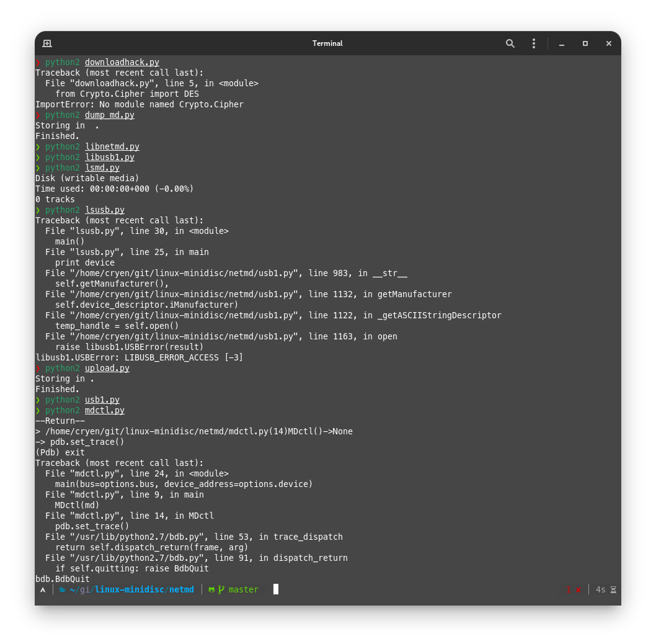Click the 'print device' traceback line
656x644 pixels.
[x=85, y=263]
